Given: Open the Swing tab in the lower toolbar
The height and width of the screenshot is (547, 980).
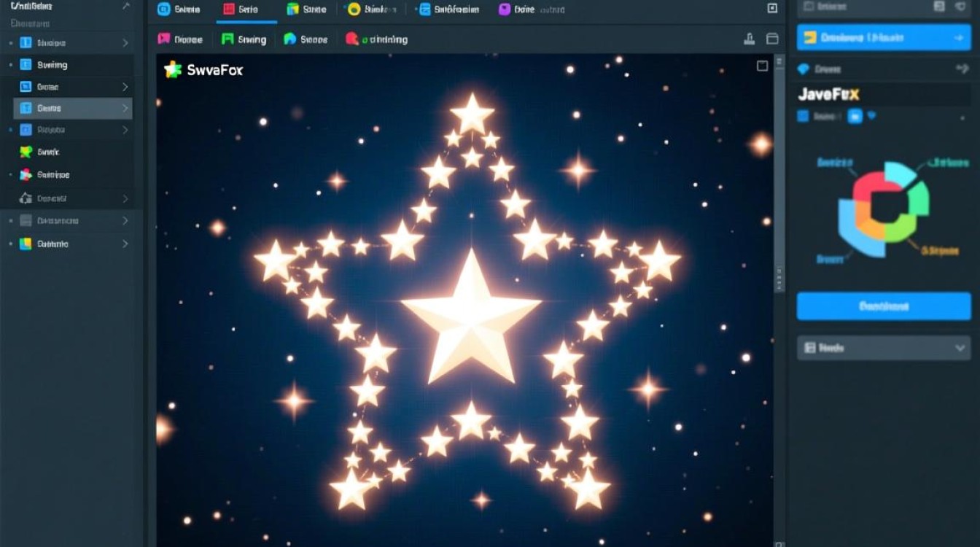Looking at the screenshot, I should pyautogui.click(x=243, y=39).
